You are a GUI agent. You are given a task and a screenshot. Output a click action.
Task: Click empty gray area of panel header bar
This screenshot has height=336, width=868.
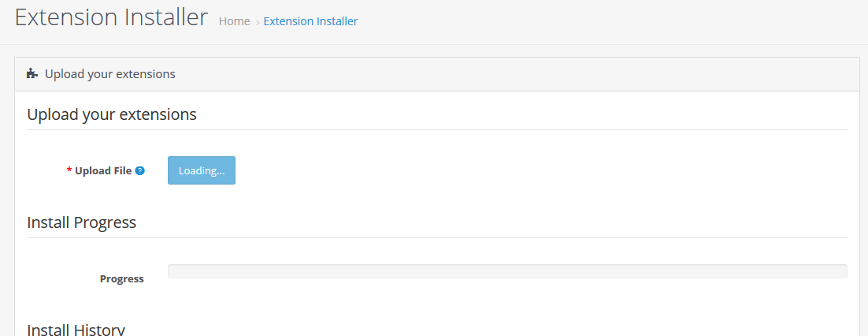[x=515, y=74]
